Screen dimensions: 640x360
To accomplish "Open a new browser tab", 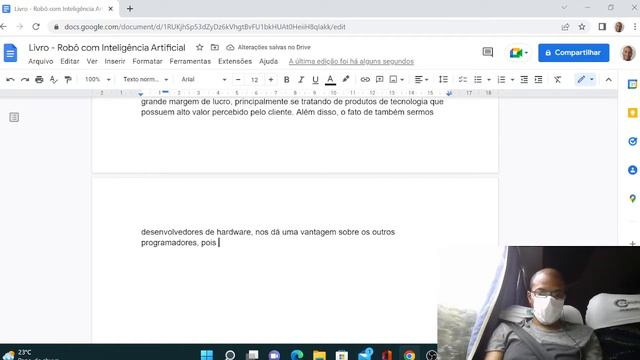I will tap(130, 9).
